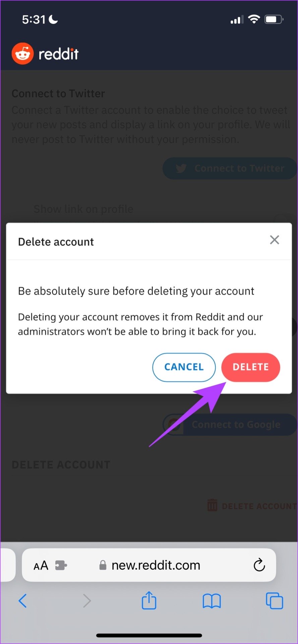Go back with Safari's back arrow

pyautogui.click(x=22, y=601)
